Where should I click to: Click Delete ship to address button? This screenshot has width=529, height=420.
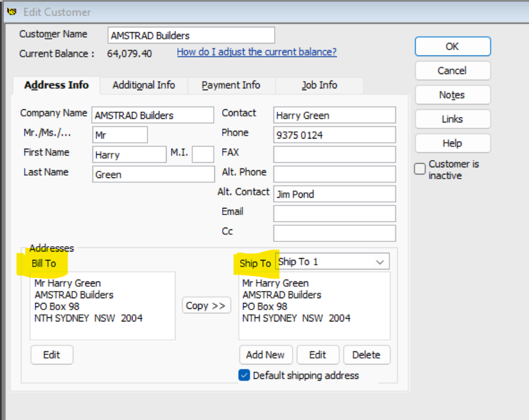click(367, 355)
